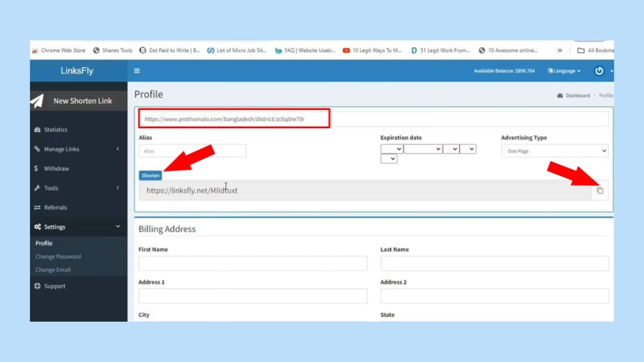Open Referrals in the sidebar
The height and width of the screenshot is (362, 644).
tap(55, 208)
